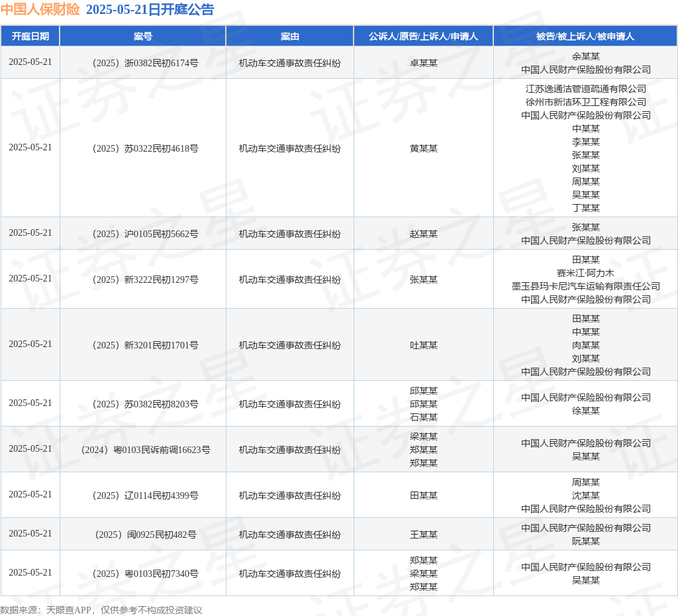The image size is (678, 616).
Task: Click defendant 李某某
Action: (586, 142)
